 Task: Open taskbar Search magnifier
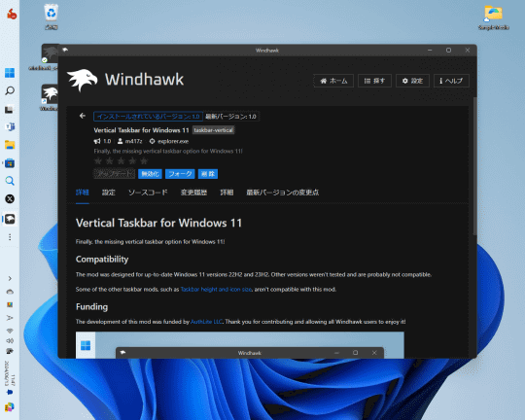10,90
